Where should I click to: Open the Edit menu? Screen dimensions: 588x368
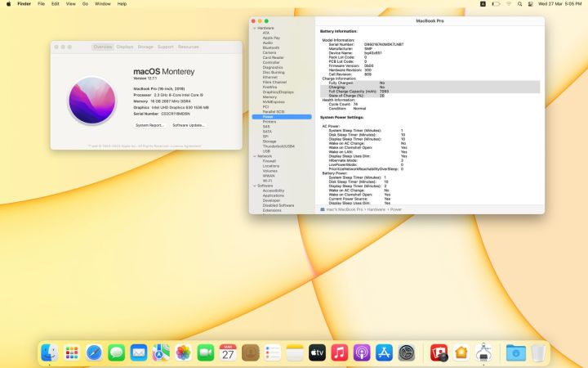pos(56,4)
